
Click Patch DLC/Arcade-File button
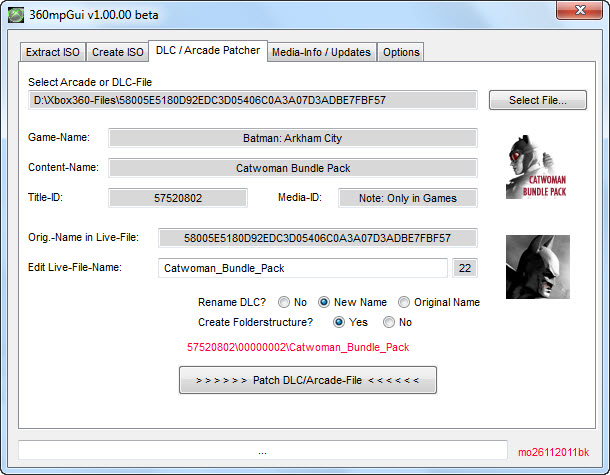click(x=308, y=380)
